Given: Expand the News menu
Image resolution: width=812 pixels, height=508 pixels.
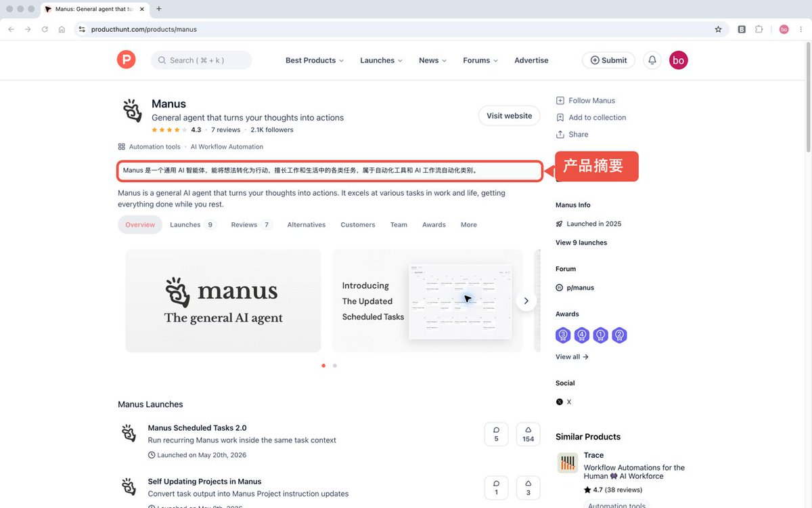Looking at the screenshot, I should point(432,60).
